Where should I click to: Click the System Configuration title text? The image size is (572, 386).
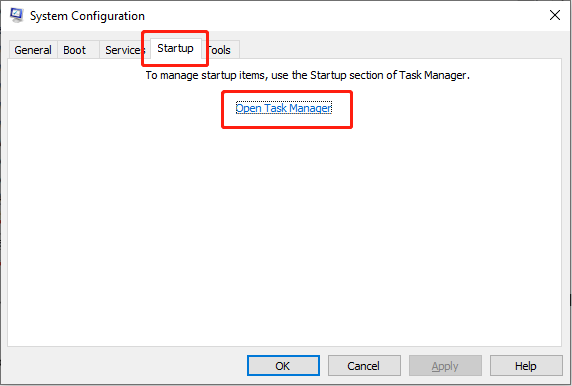click(87, 16)
